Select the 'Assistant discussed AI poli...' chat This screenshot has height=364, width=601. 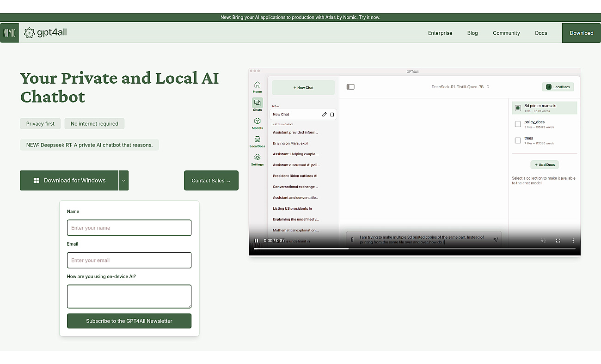click(x=296, y=165)
